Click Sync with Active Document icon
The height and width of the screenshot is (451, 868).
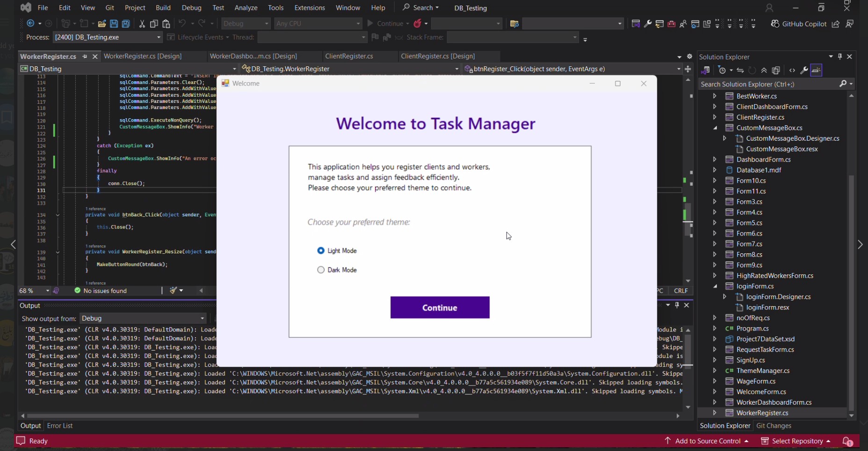(740, 70)
